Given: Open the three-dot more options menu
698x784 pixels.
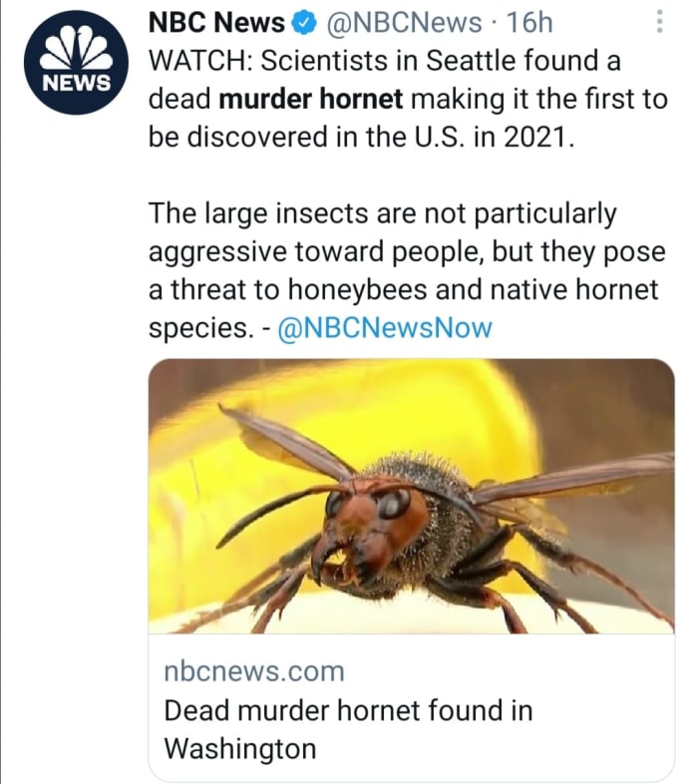Looking at the screenshot, I should click(x=658, y=23).
